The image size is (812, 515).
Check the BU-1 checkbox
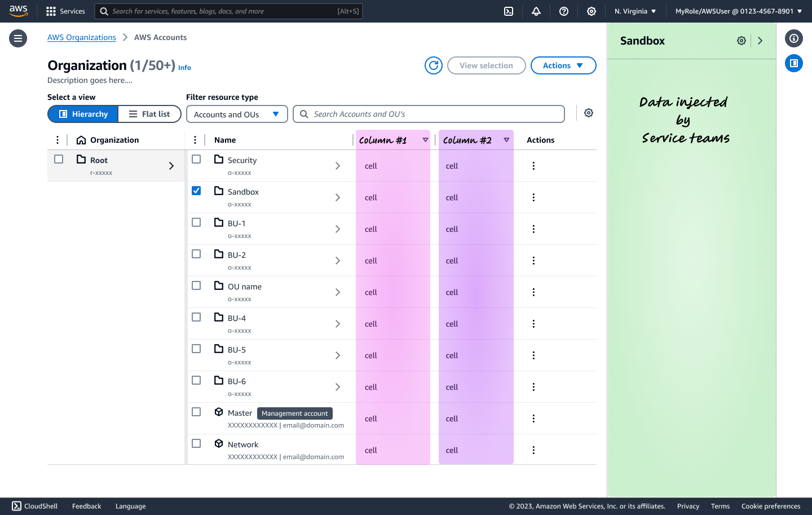[196, 222]
